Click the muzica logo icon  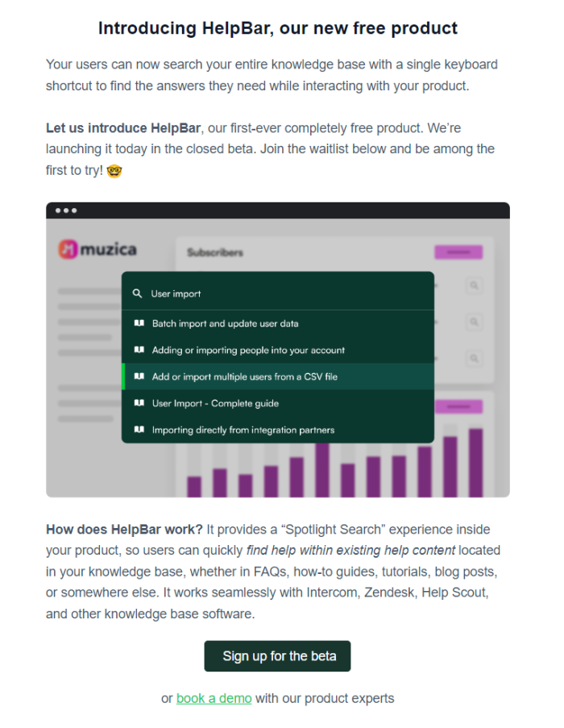(68, 249)
